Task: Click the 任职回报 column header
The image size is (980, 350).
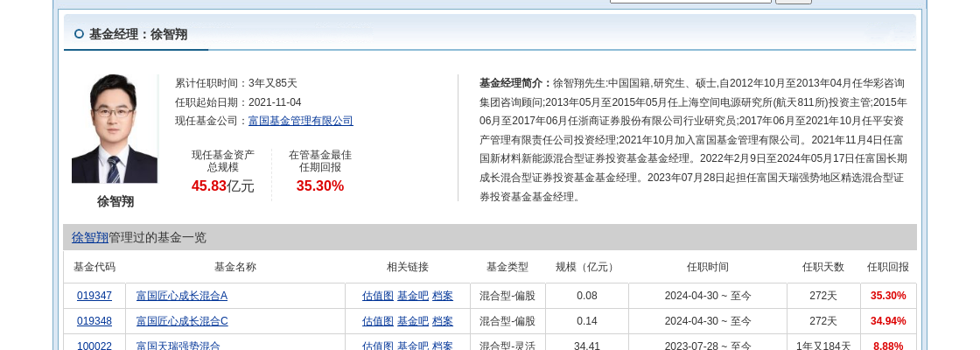Action: pos(888,267)
